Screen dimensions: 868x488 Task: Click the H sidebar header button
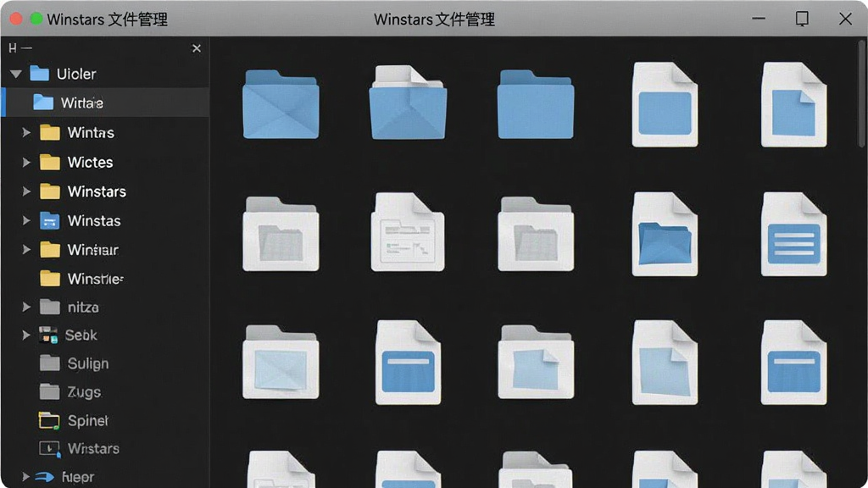(x=12, y=48)
